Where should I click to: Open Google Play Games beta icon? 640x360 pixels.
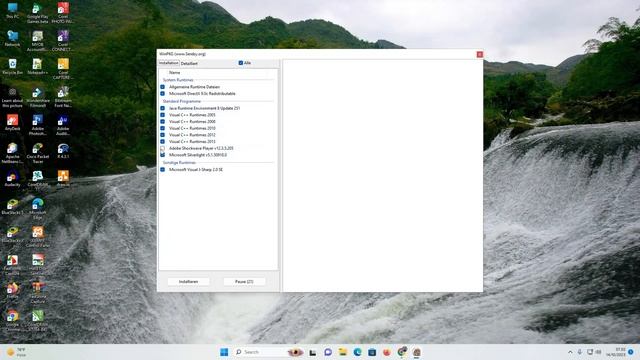coord(38,13)
